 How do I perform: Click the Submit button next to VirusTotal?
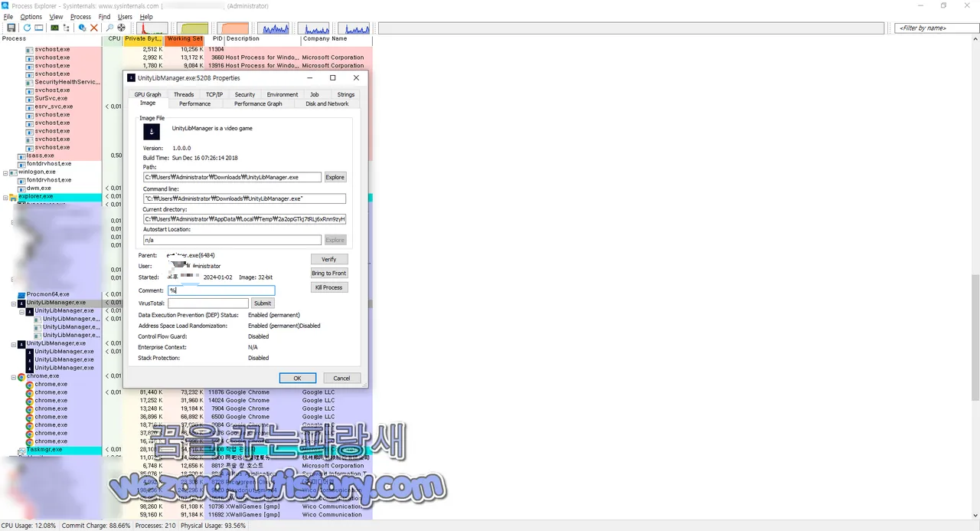(263, 303)
